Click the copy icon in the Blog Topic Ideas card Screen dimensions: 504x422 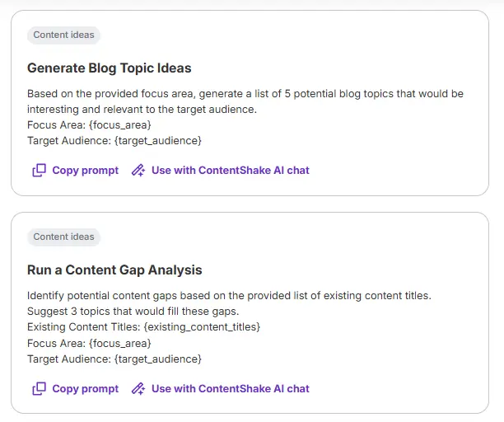pyautogui.click(x=39, y=171)
